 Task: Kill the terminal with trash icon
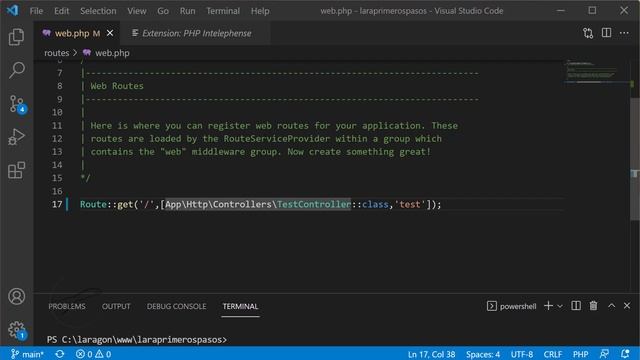pos(593,306)
